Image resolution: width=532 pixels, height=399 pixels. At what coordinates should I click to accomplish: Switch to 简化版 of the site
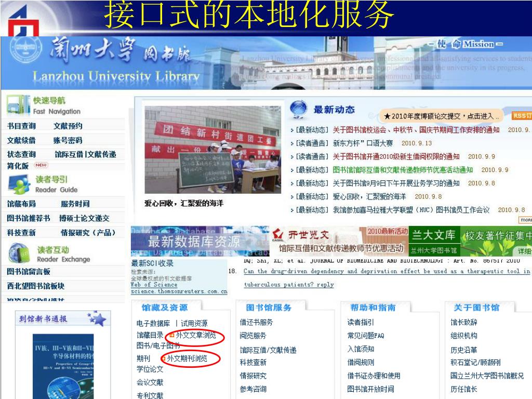tap(18, 166)
